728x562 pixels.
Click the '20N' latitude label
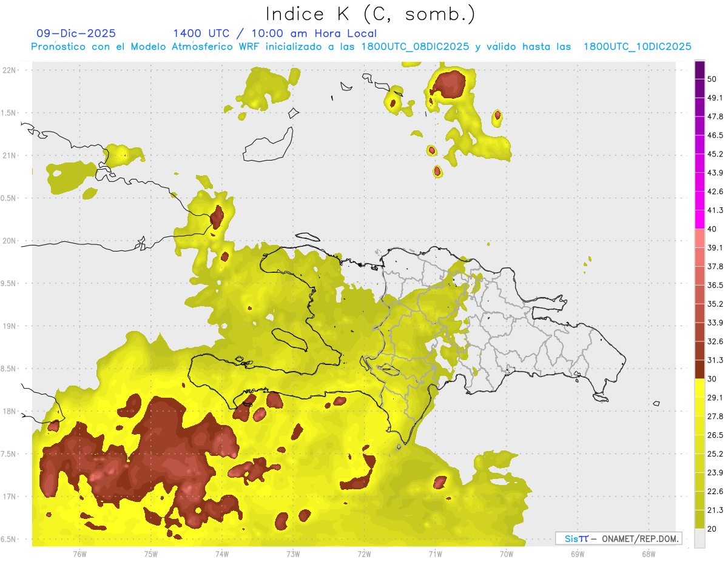pos(10,241)
